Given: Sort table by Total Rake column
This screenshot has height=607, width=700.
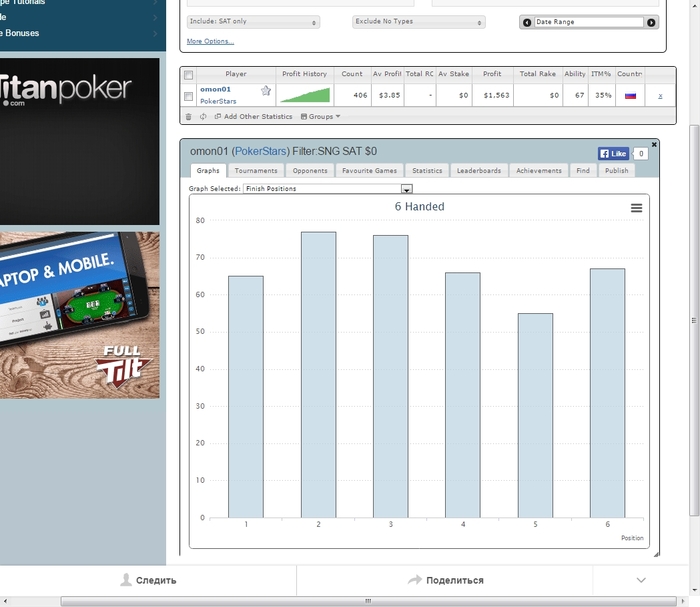Looking at the screenshot, I should [538, 74].
